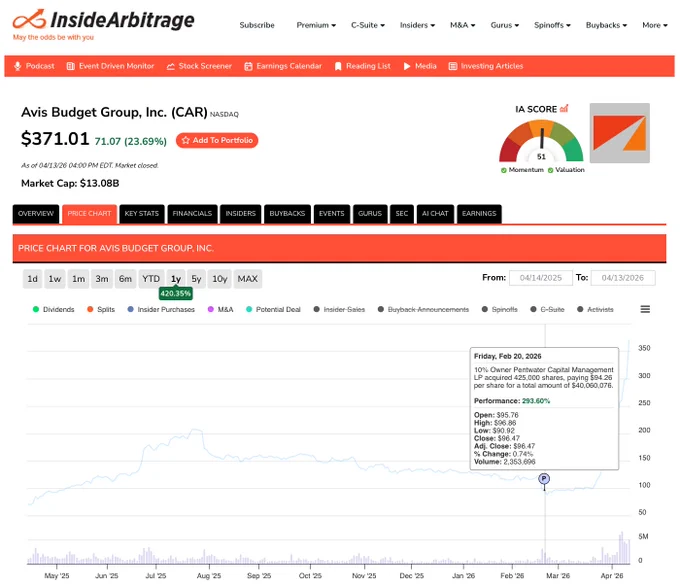Switch to the INSIDERS tab
680x587 pixels.
click(241, 214)
